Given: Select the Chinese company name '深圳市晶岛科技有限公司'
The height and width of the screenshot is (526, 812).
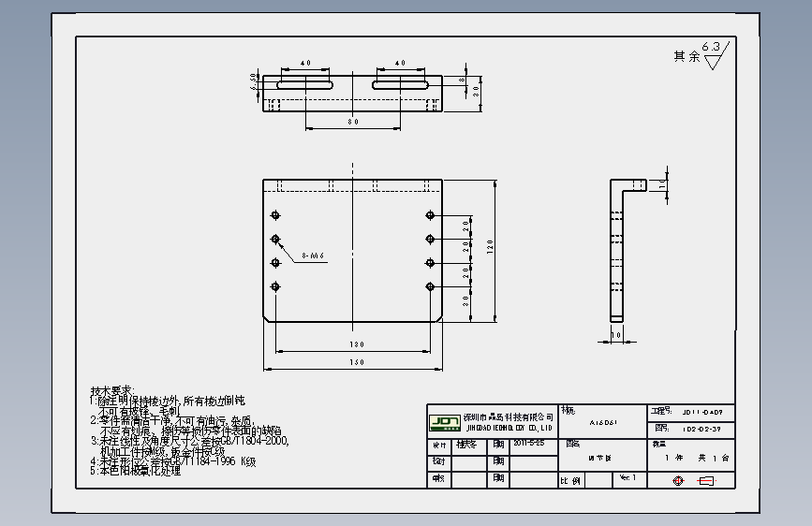Looking at the screenshot, I should (508, 417).
